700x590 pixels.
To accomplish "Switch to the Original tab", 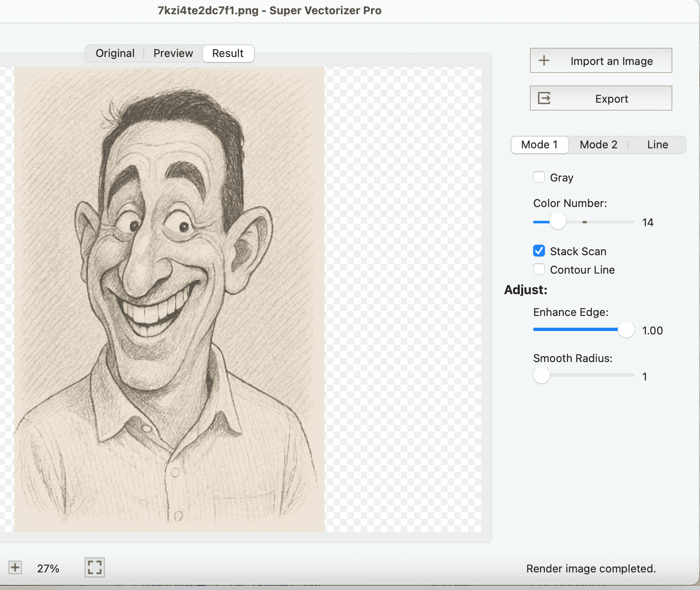I will pyautogui.click(x=115, y=53).
